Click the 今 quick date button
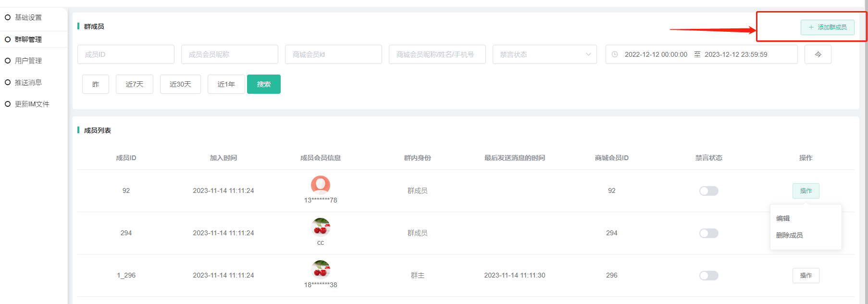The height and width of the screenshot is (304, 868). point(818,54)
